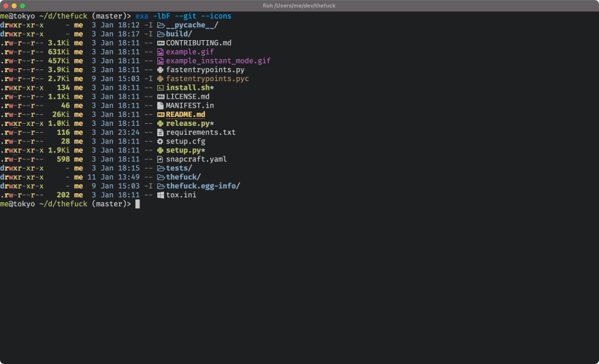Viewport: 599px width, 364px height.
Task: Place cursor at the bottom prompt block
Action: coord(137,204)
